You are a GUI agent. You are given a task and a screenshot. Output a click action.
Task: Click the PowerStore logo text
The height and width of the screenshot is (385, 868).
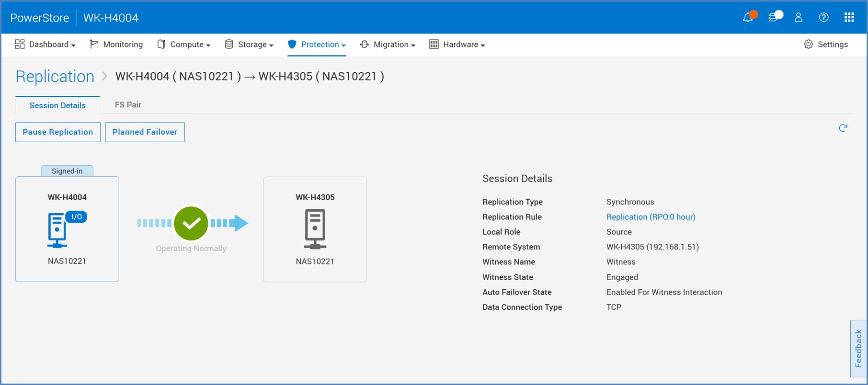pyautogui.click(x=40, y=18)
